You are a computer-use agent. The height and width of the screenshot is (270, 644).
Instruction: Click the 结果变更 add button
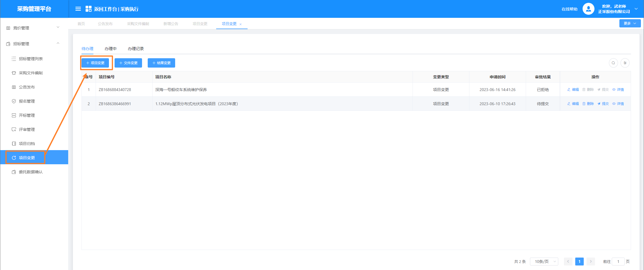161,63
